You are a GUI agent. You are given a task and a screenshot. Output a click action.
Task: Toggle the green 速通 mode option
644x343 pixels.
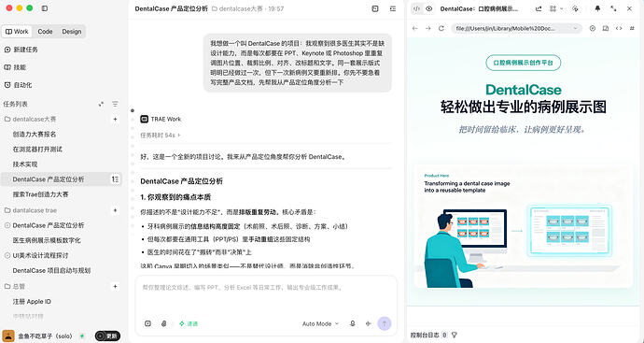coord(189,323)
